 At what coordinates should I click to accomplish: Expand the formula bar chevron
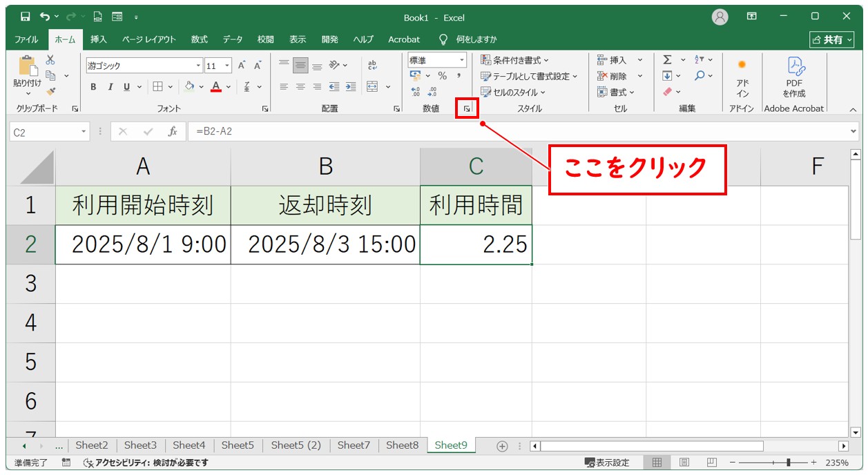(x=853, y=131)
